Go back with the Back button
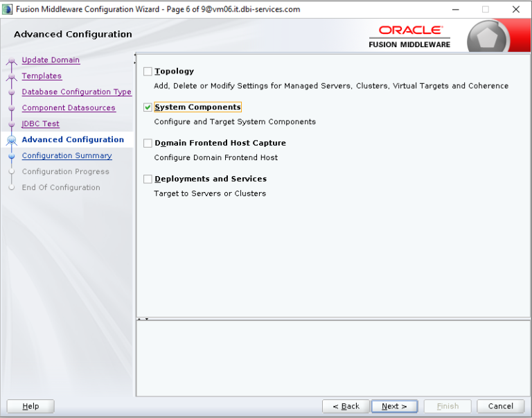 (346, 406)
